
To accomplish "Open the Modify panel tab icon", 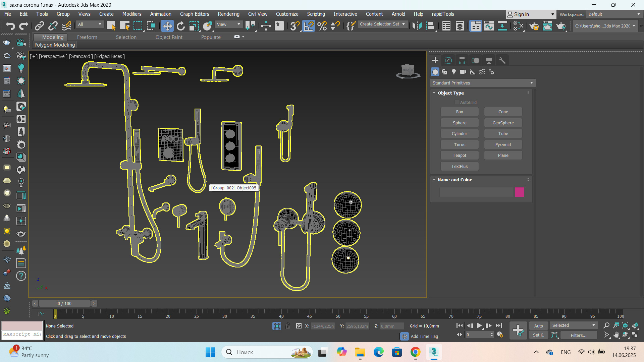I will tap(448, 60).
